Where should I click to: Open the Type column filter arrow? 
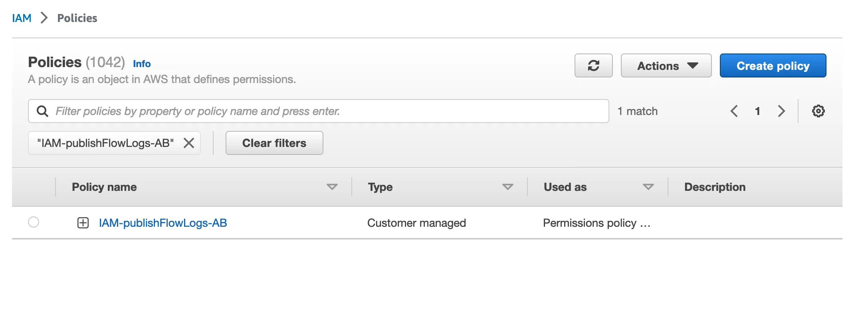(x=507, y=187)
